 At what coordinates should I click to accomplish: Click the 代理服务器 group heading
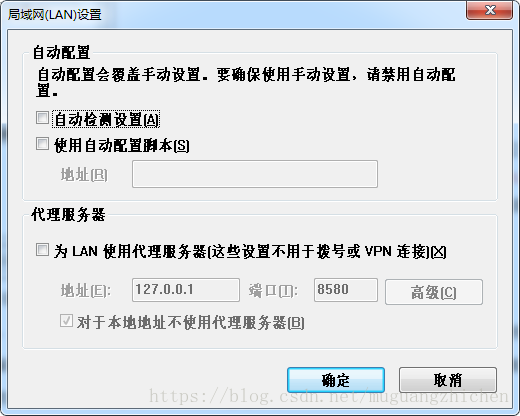coord(68,214)
